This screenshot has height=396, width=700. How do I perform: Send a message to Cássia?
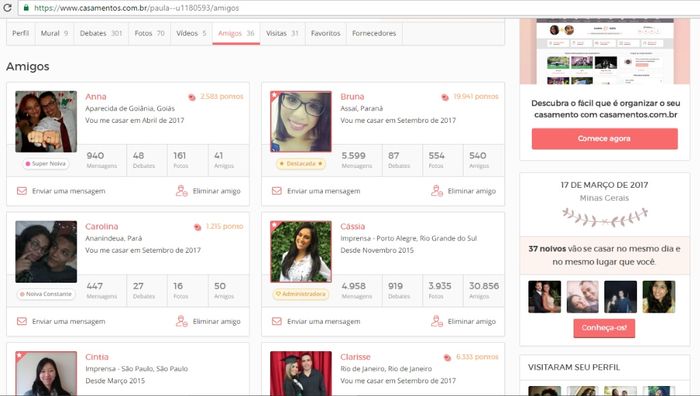point(316,321)
